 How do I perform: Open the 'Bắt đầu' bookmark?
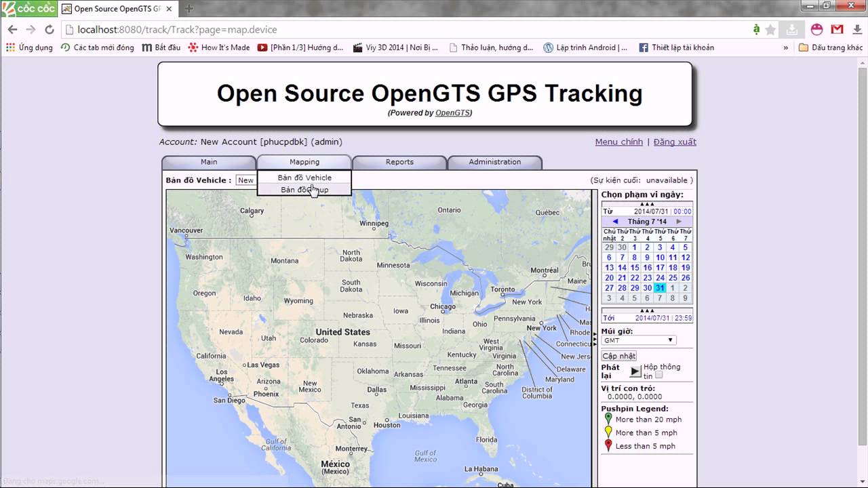tap(161, 47)
